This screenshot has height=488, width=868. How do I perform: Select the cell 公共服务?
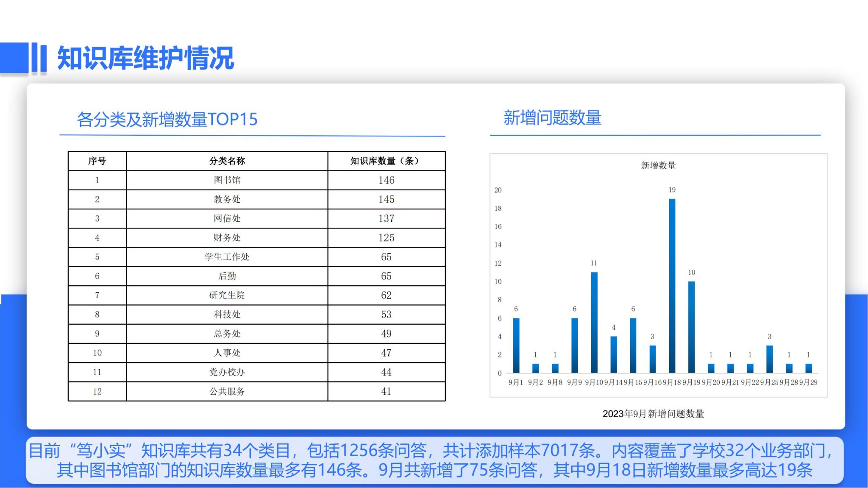[227, 391]
